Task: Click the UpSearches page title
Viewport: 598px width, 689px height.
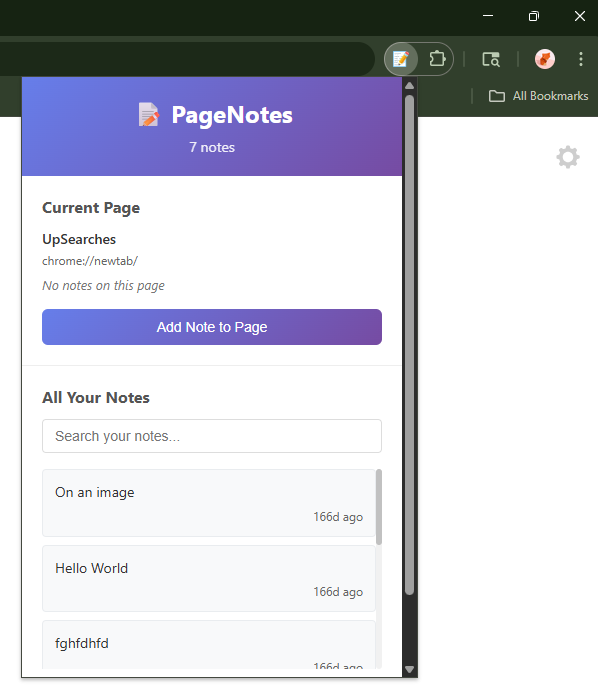Action: pyautogui.click(x=79, y=239)
